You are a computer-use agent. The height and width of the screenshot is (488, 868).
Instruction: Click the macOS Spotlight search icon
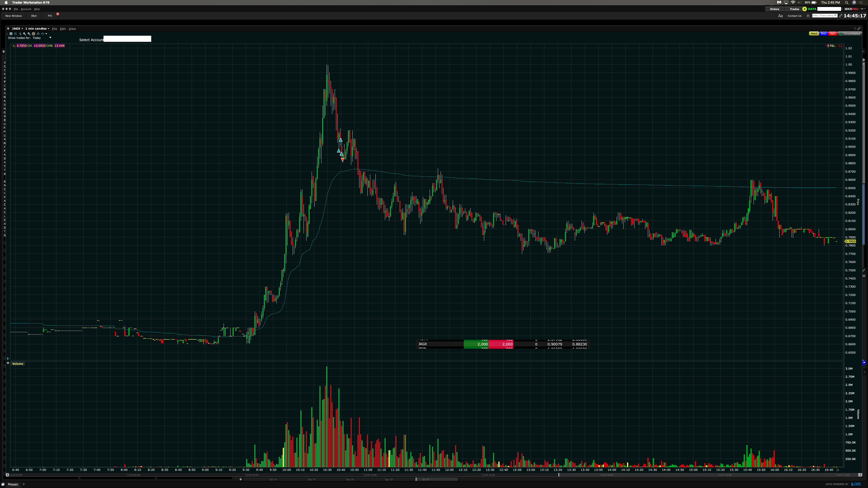pyautogui.click(x=847, y=2)
